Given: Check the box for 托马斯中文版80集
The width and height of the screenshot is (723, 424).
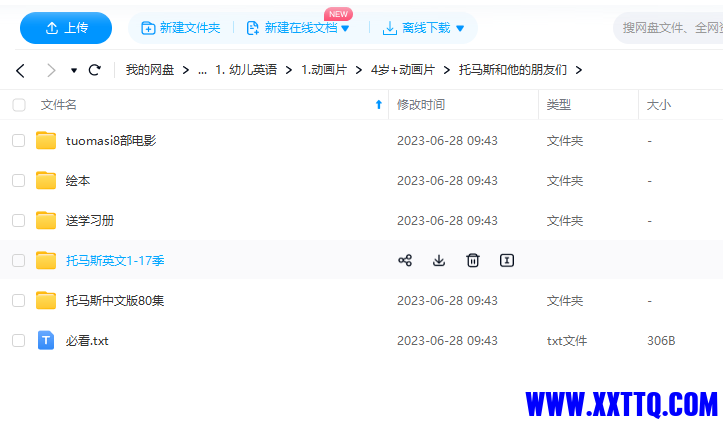Looking at the screenshot, I should coord(18,301).
